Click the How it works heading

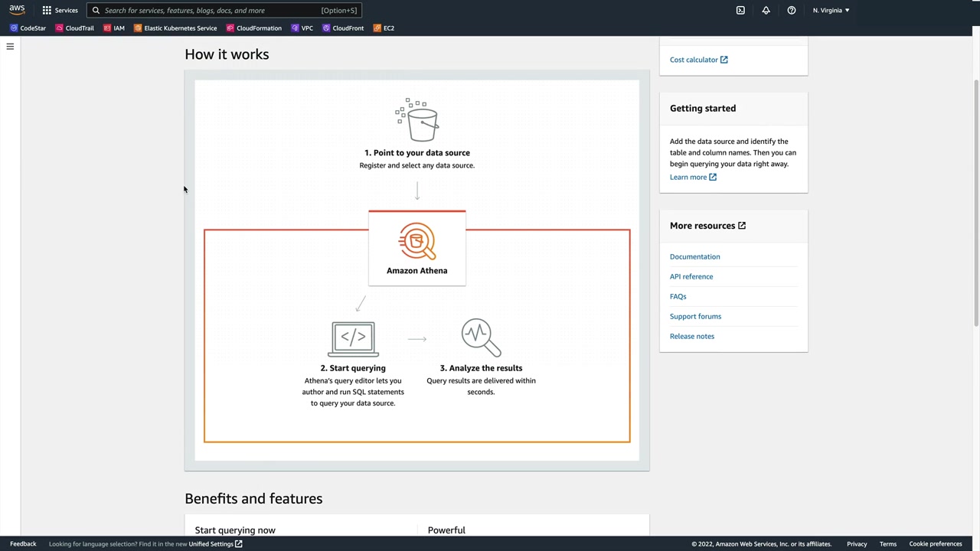227,54
